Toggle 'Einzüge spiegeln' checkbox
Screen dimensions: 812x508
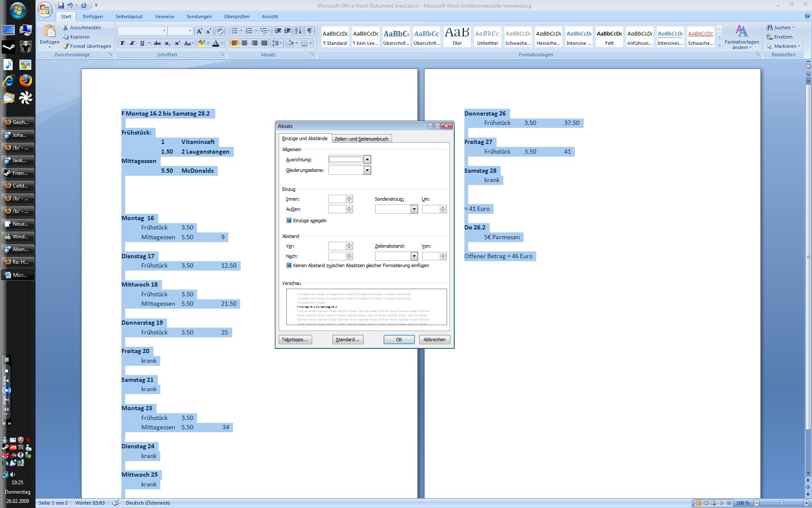pyautogui.click(x=289, y=221)
